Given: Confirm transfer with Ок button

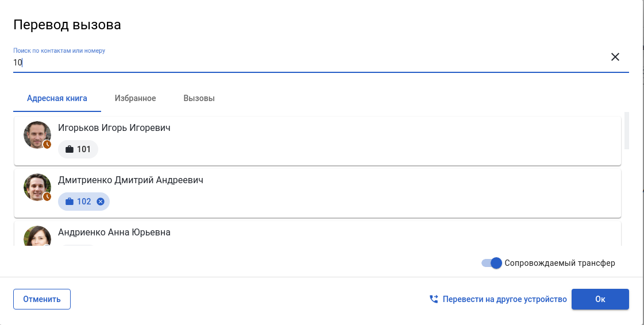Looking at the screenshot, I should [600, 299].
